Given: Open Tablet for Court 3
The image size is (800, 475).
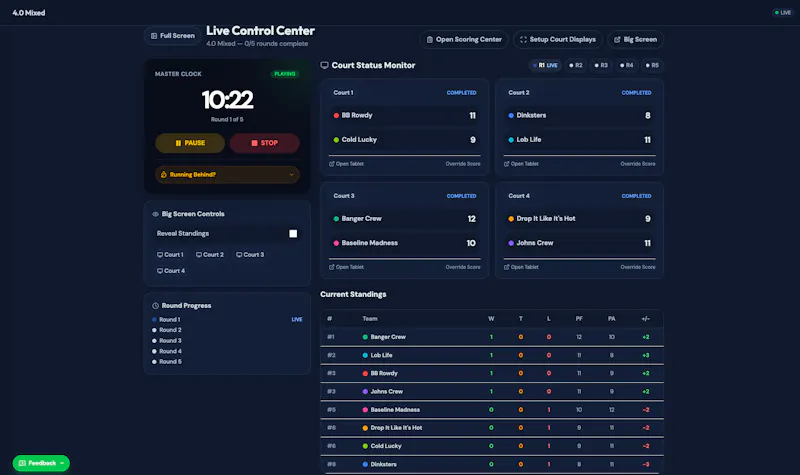Looking at the screenshot, I should (x=346, y=267).
